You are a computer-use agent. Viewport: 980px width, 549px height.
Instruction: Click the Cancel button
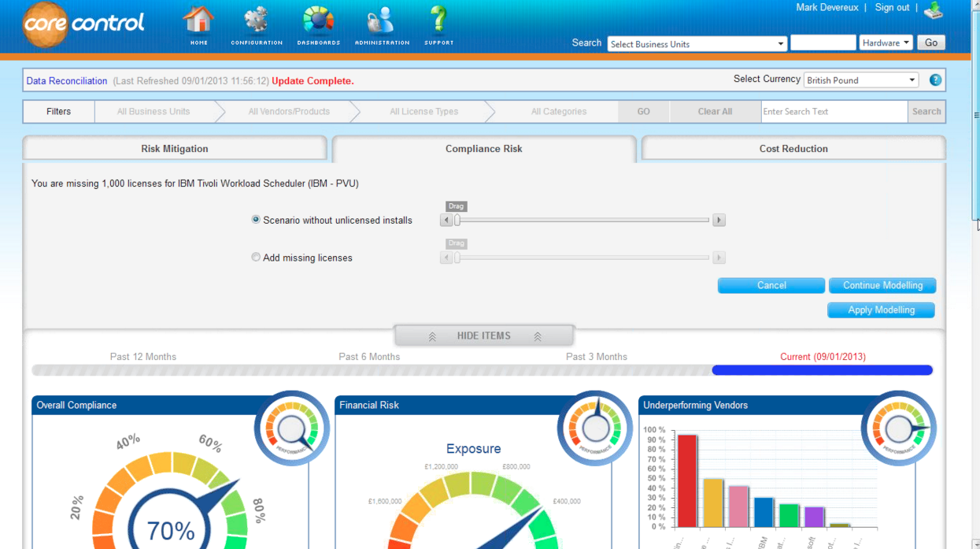coord(771,286)
